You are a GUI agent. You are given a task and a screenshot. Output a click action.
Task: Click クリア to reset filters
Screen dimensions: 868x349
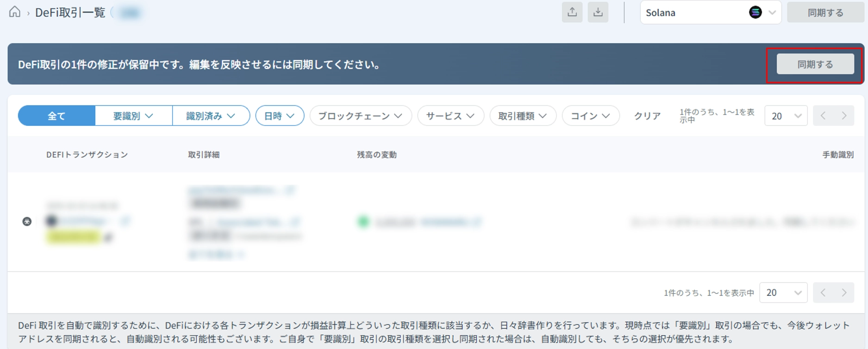tap(647, 116)
